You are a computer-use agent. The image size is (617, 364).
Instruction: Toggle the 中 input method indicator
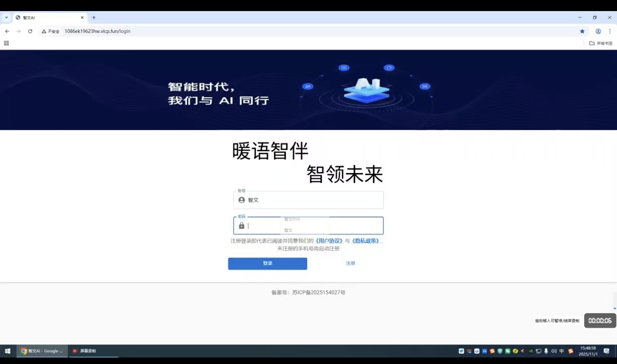[x=562, y=351]
